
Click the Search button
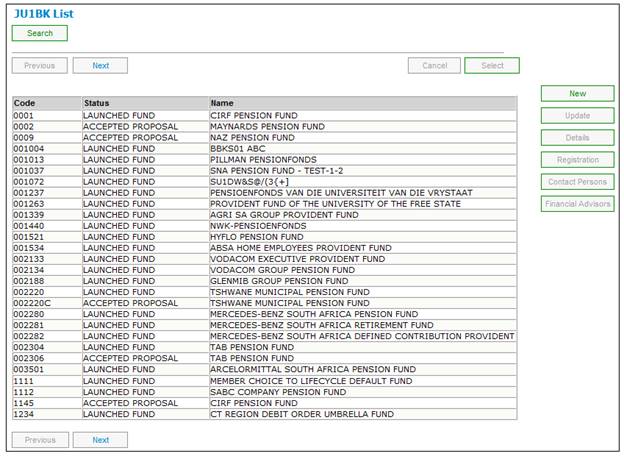pos(40,33)
